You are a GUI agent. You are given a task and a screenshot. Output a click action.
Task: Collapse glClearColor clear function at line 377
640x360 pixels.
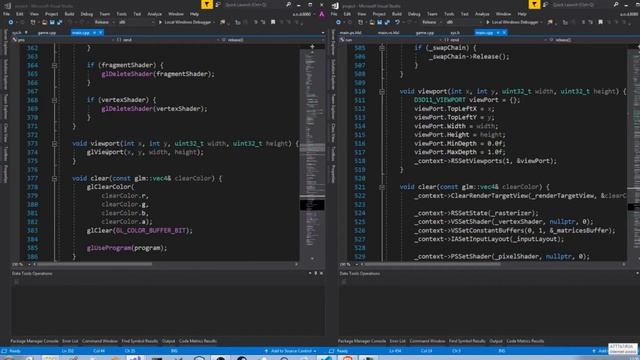tap(54, 178)
